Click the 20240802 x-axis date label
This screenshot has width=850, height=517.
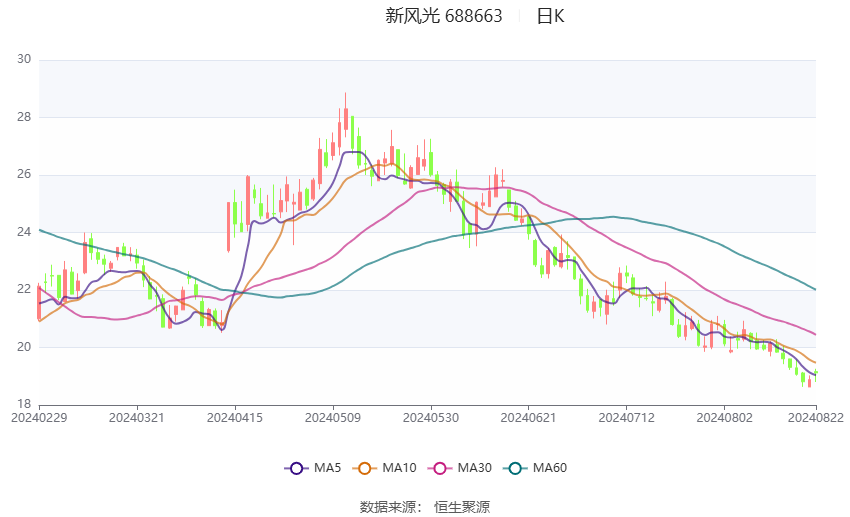point(724,418)
